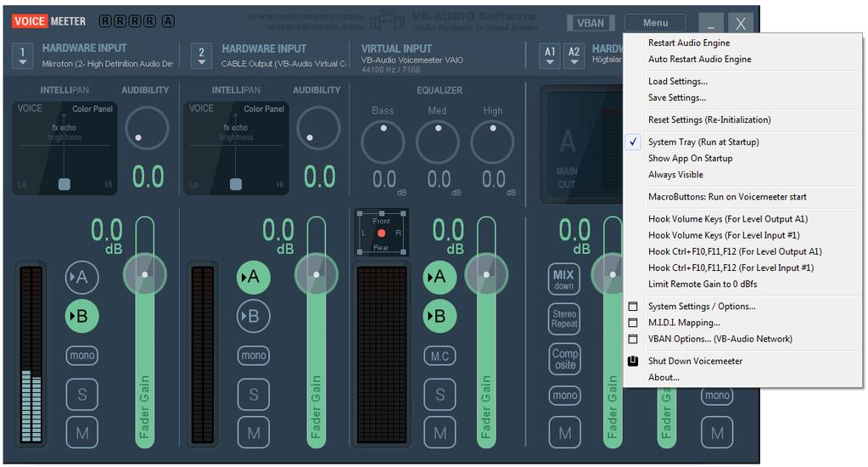Solo hardware input 1 strip

[82, 395]
